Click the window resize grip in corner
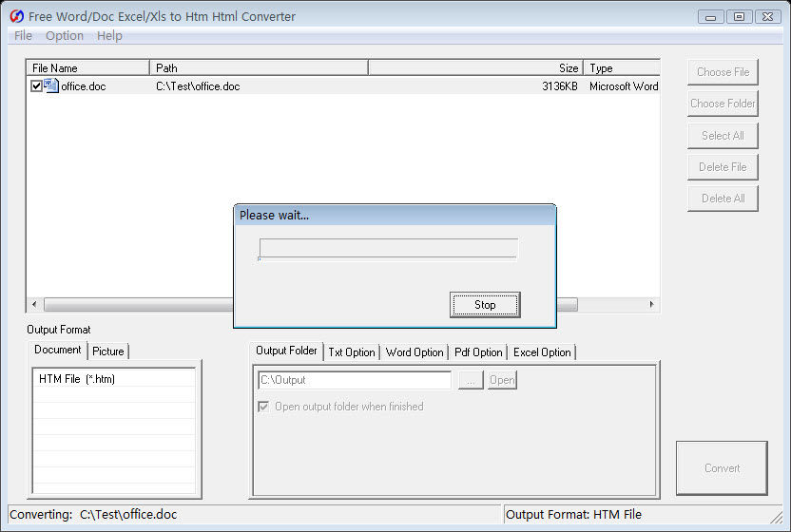The image size is (791, 532). [x=776, y=518]
